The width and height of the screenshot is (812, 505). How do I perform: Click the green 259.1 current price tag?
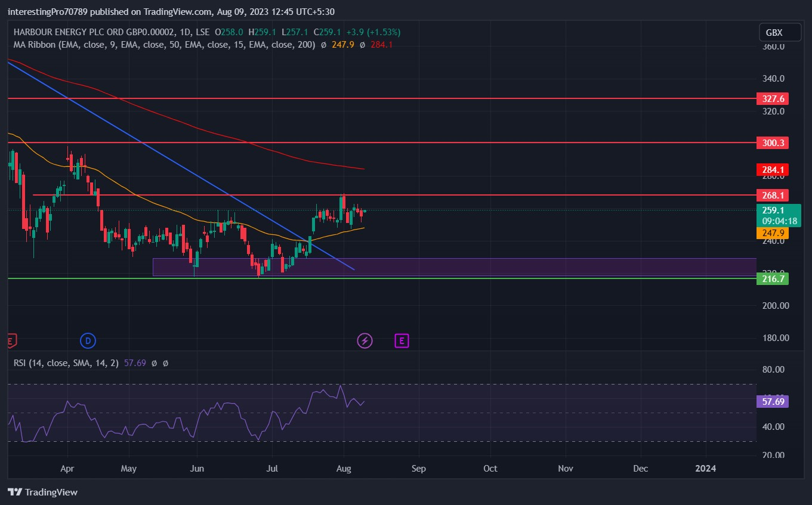tap(778, 210)
